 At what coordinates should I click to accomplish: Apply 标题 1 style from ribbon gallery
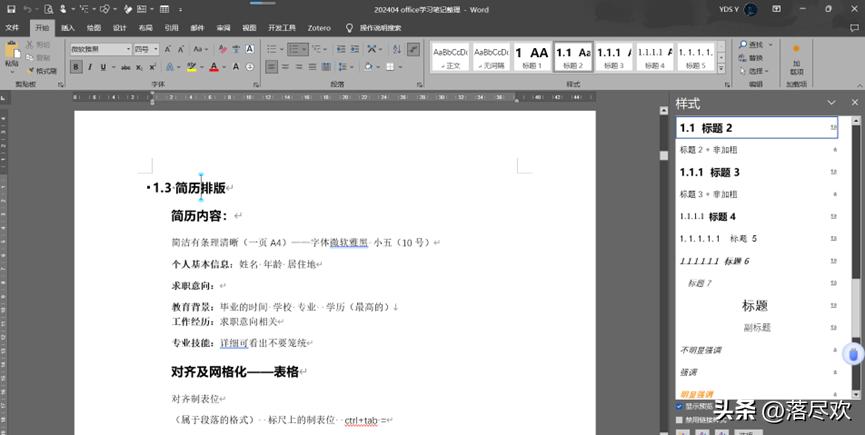[x=532, y=57]
